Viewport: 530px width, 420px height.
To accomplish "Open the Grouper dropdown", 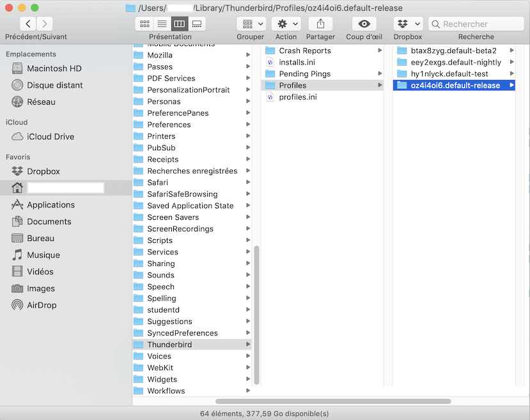I will tap(251, 24).
